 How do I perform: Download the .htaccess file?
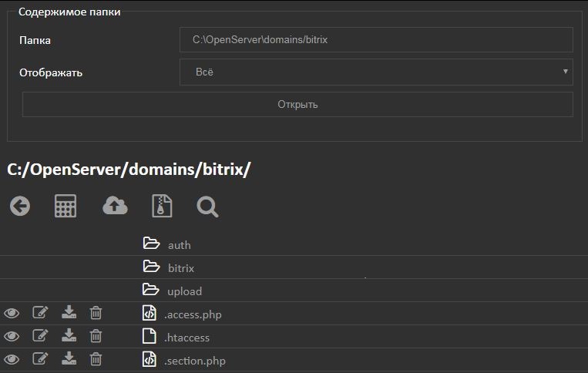[x=69, y=335]
